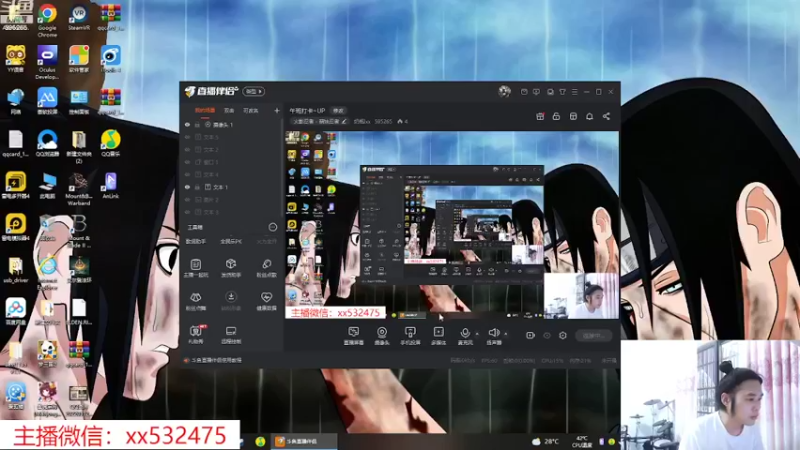Show the 图片 2 layer
Screen dimensions: 800x450
187,199
